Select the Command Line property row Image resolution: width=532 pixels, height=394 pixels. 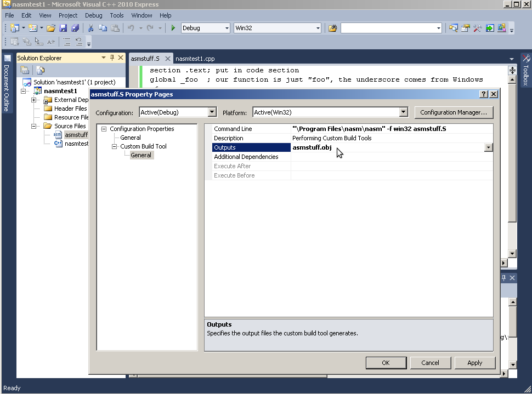coord(353,129)
